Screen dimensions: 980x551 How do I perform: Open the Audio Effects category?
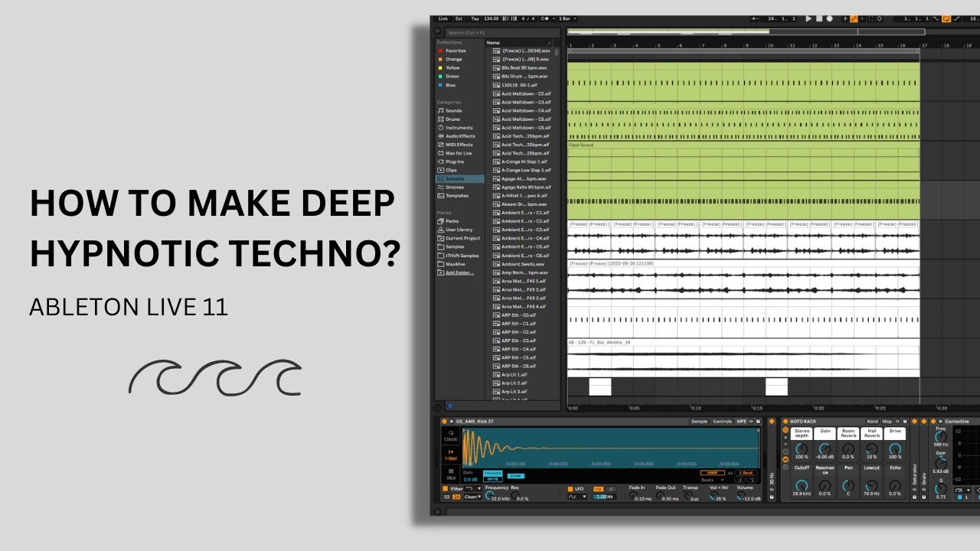pos(459,136)
